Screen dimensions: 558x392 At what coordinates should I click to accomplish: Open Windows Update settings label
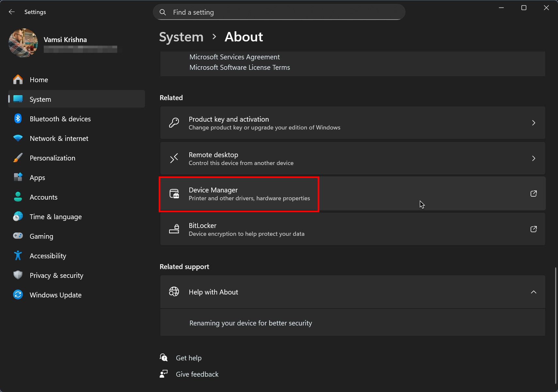click(56, 295)
